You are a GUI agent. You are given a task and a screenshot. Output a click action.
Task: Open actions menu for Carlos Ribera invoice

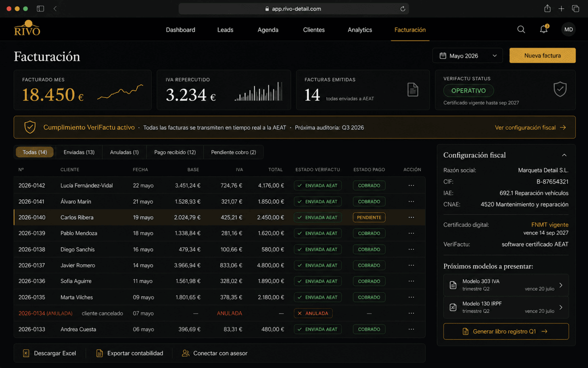click(411, 218)
